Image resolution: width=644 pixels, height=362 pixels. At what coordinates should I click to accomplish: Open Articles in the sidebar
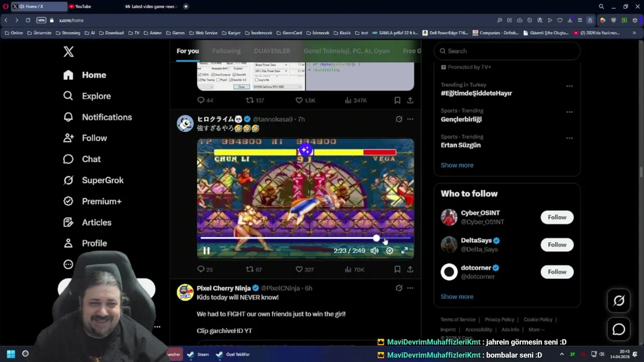pyautogui.click(x=87, y=222)
